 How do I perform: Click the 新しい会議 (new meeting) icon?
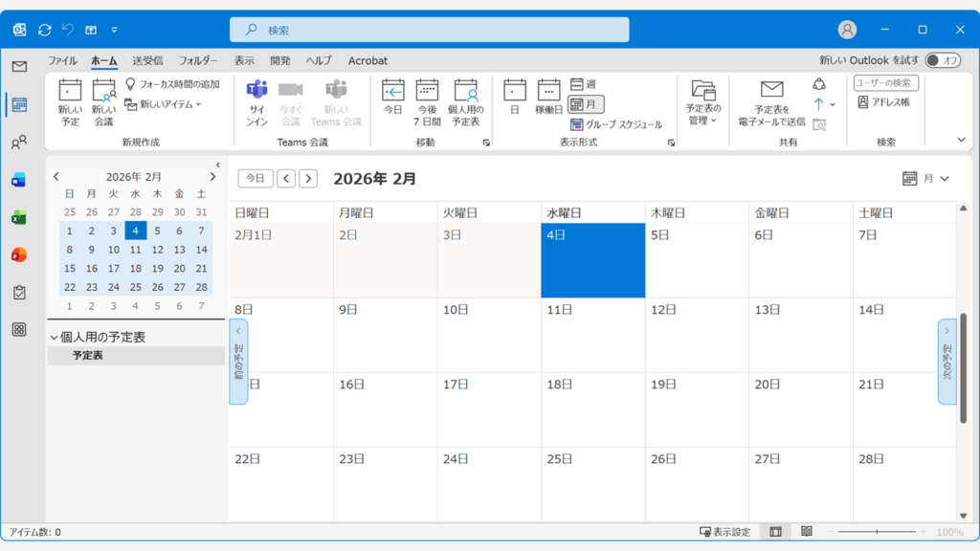(103, 91)
